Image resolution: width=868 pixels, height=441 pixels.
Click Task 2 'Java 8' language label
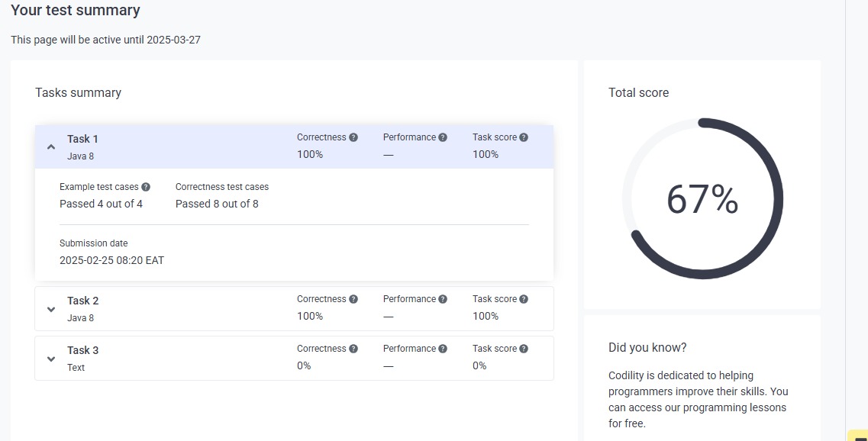click(80, 317)
